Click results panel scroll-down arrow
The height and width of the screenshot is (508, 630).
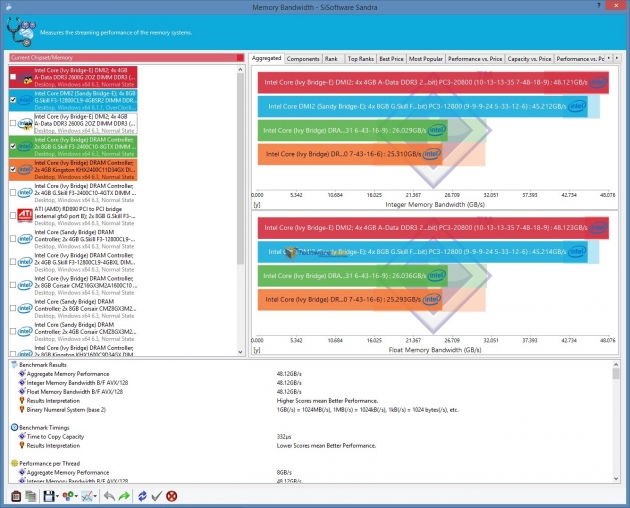point(616,478)
